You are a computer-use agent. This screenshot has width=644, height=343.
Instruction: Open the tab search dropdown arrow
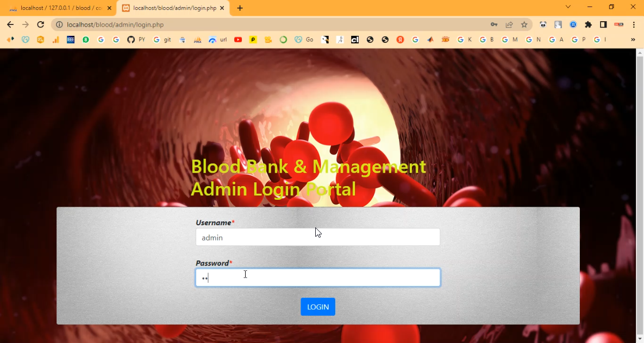click(x=568, y=7)
